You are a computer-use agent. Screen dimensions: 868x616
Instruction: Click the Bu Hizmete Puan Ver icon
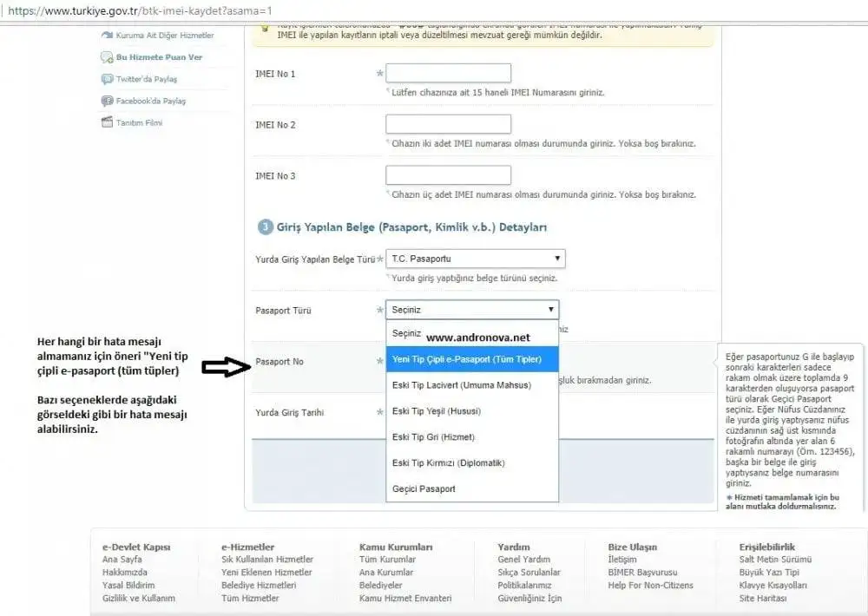(x=107, y=57)
